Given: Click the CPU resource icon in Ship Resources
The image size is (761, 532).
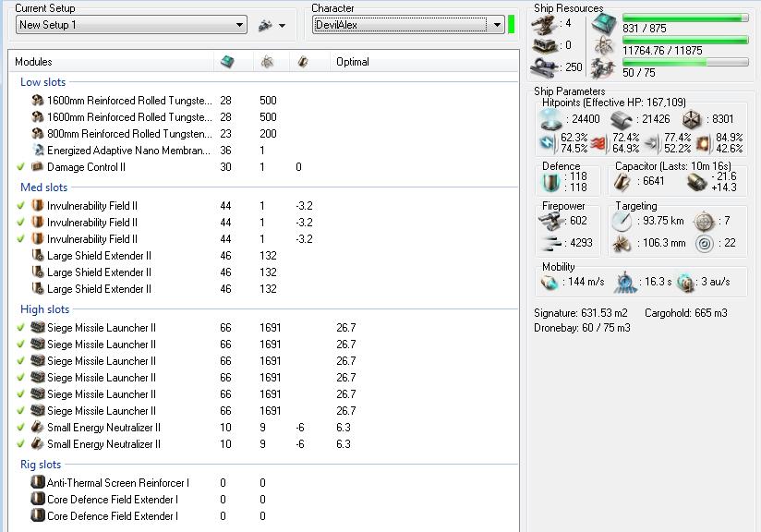Looking at the screenshot, I should click(604, 23).
